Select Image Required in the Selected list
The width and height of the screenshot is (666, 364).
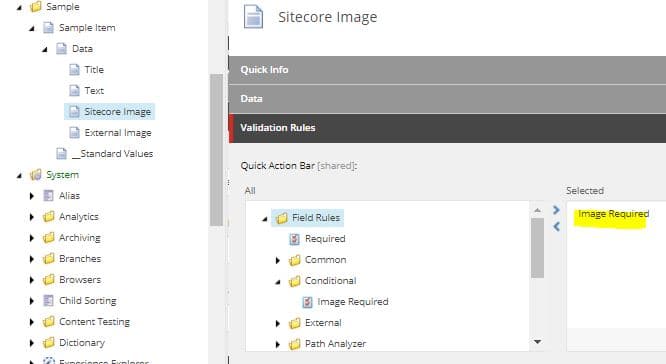[613, 214]
